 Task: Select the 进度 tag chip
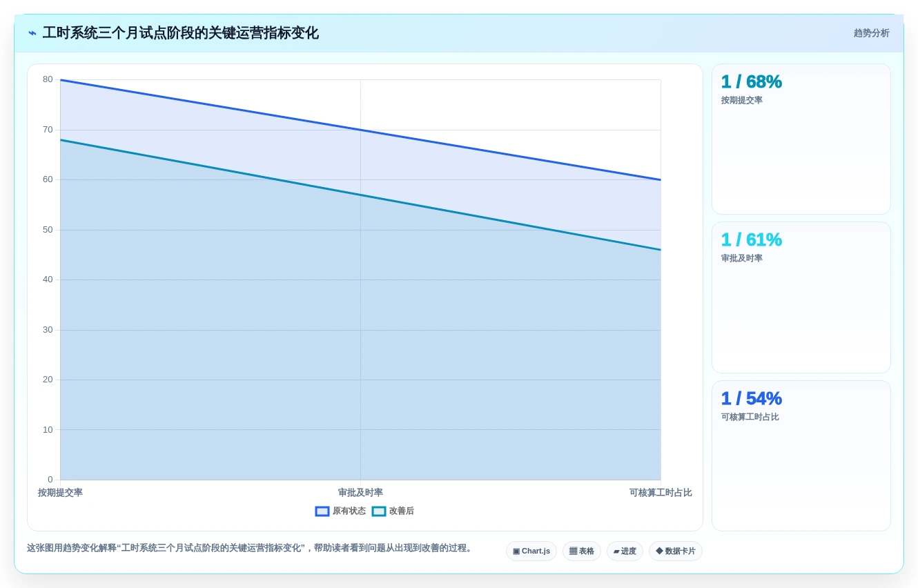[625, 551]
